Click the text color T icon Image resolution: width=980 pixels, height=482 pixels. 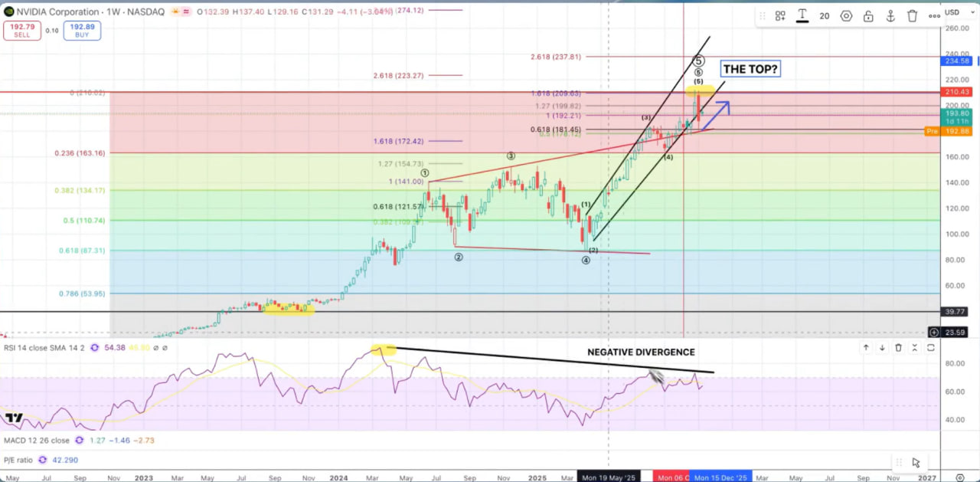tap(802, 16)
